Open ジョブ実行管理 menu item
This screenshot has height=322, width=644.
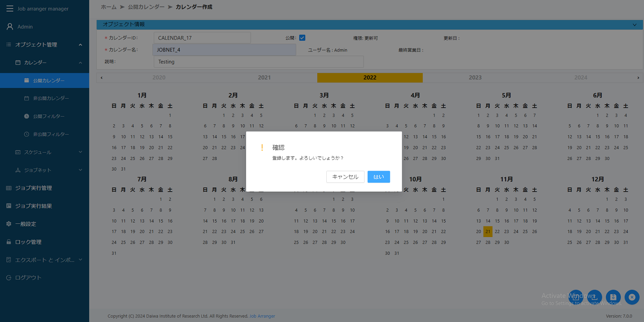[33, 188]
